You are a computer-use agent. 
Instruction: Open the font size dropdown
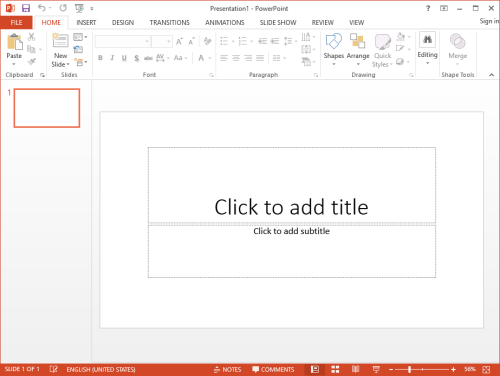169,42
